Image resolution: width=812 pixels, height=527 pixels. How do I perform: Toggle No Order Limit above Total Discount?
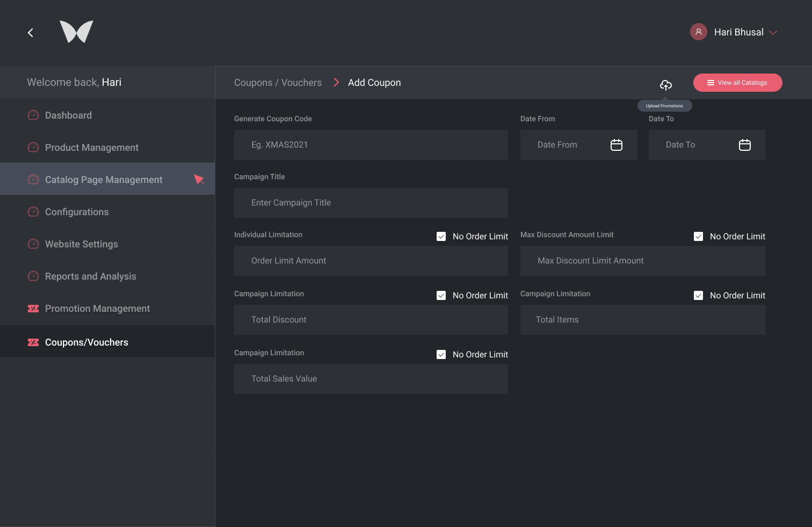click(441, 296)
